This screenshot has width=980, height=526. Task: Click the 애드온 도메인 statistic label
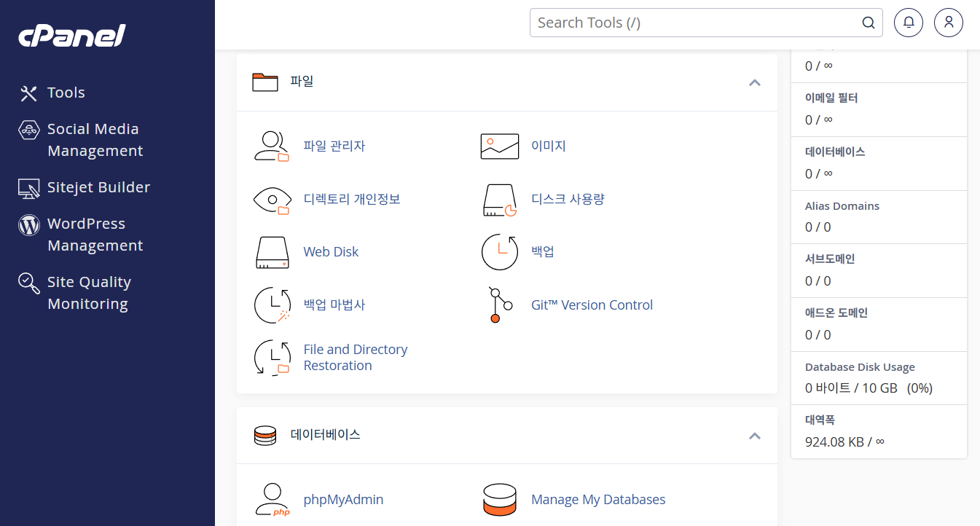(836, 313)
